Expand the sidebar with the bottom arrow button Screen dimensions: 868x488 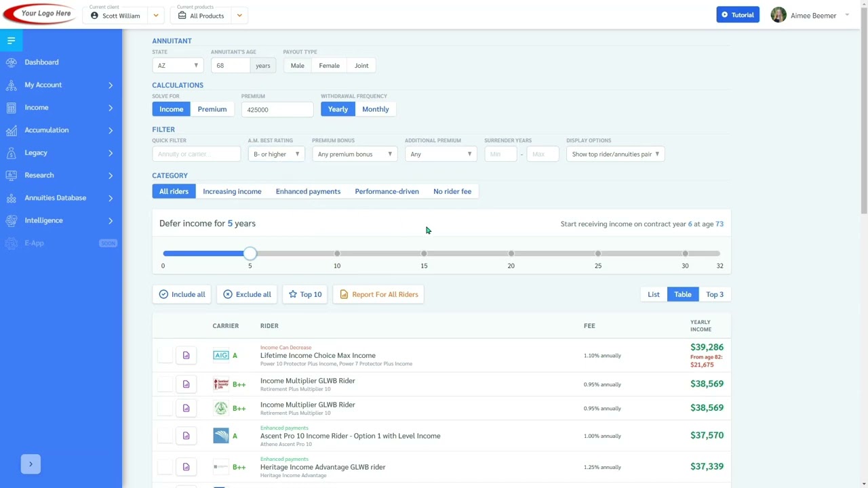tap(31, 464)
